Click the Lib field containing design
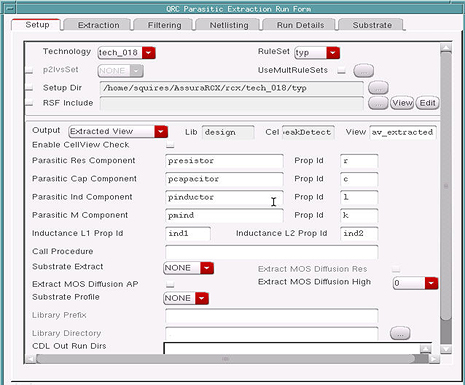The width and height of the screenshot is (465, 385). coord(228,132)
